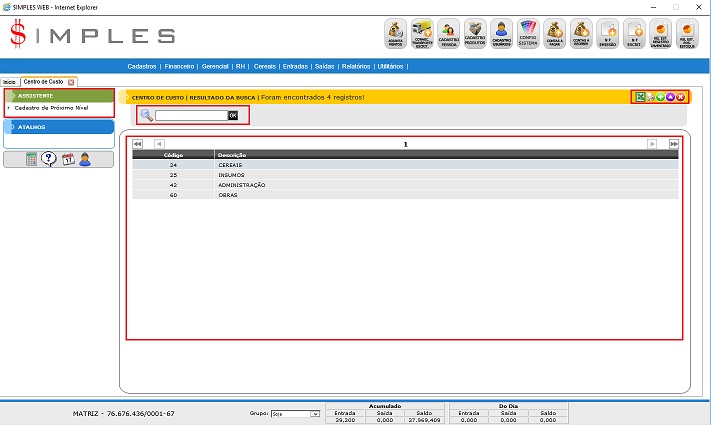Open the Relatórios menu
Screen dimensions: 711x425
pos(355,66)
